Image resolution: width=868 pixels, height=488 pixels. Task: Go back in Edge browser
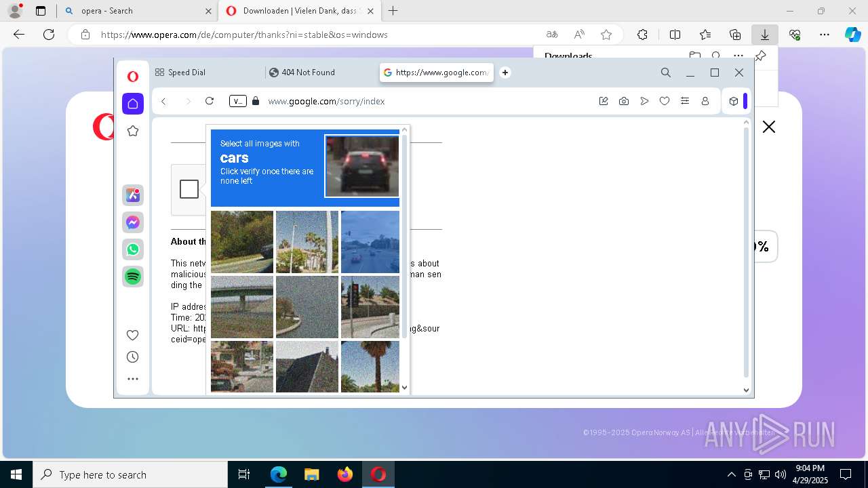coord(19,35)
